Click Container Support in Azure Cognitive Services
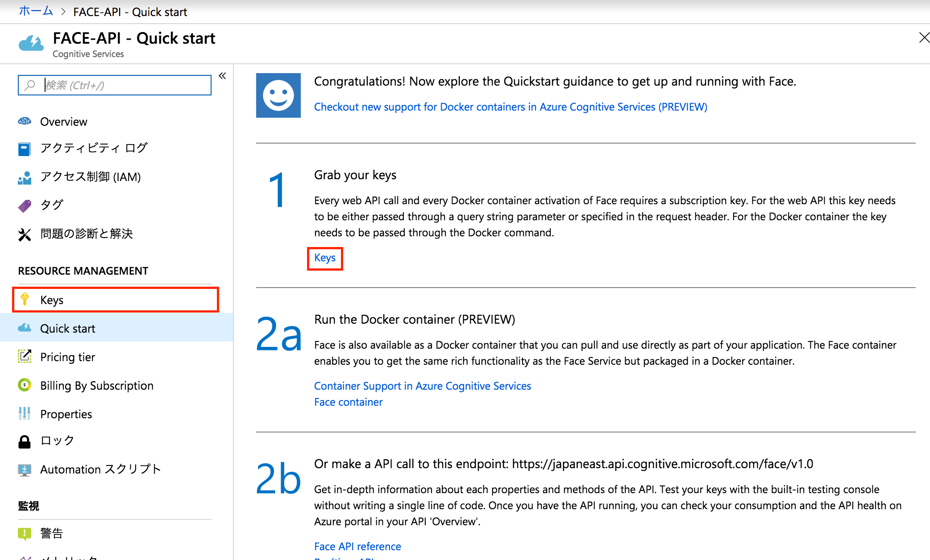The height and width of the screenshot is (560, 930). coord(422,386)
